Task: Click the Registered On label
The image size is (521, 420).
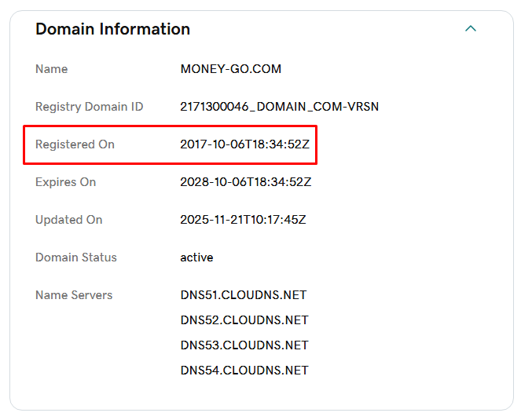Action: pos(75,144)
